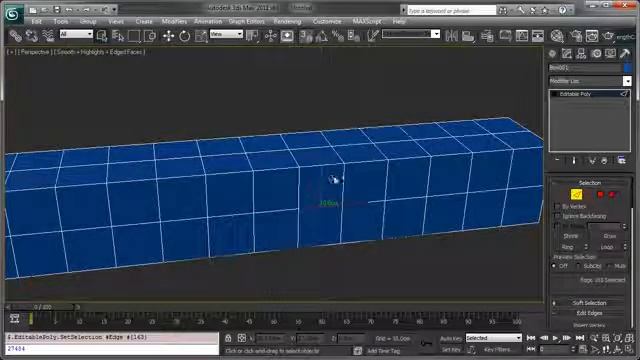Image resolution: width=640 pixels, height=360 pixels.
Task: Activate the Select and Move tool
Action: [168, 36]
